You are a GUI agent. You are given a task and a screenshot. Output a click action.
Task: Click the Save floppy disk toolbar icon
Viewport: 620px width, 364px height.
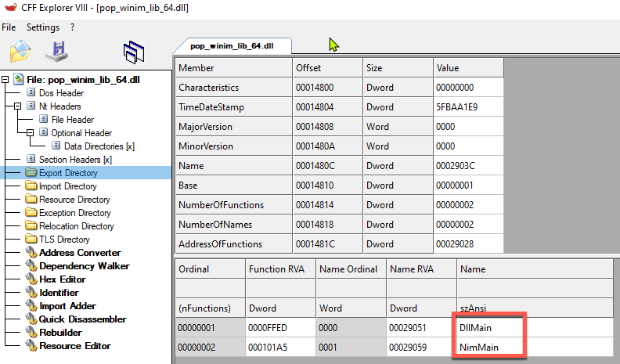point(57,52)
